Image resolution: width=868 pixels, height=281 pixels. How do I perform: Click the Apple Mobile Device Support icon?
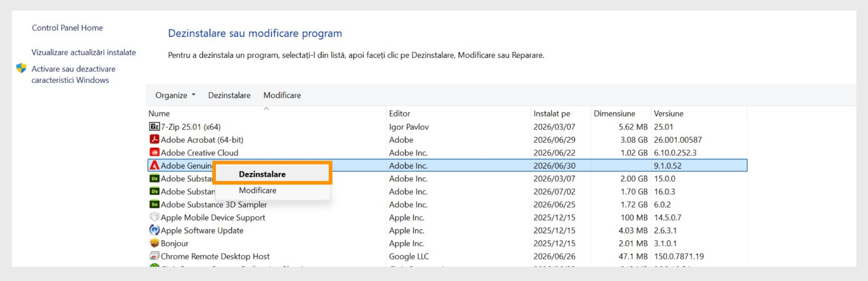click(154, 217)
